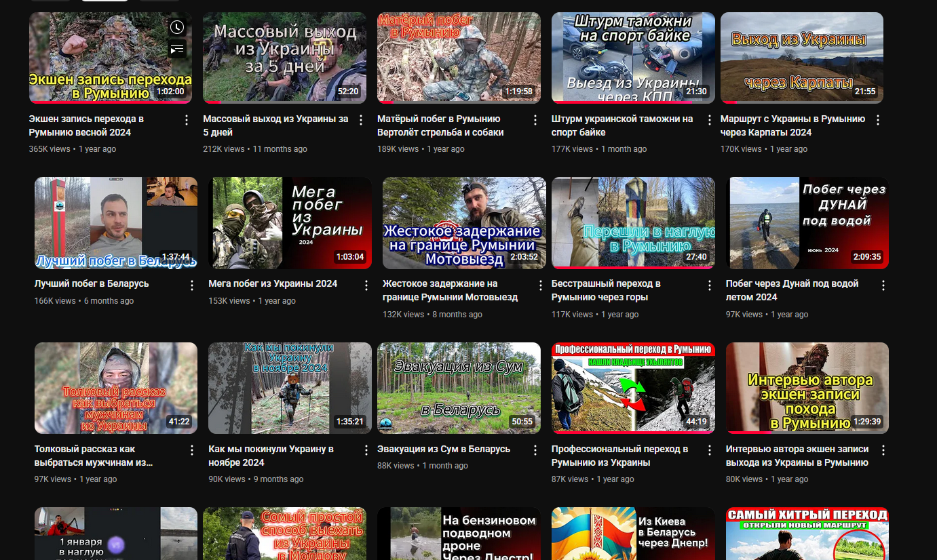Play 'Толковый рассказ' video thumbnail
937x560 pixels.
coord(116,388)
